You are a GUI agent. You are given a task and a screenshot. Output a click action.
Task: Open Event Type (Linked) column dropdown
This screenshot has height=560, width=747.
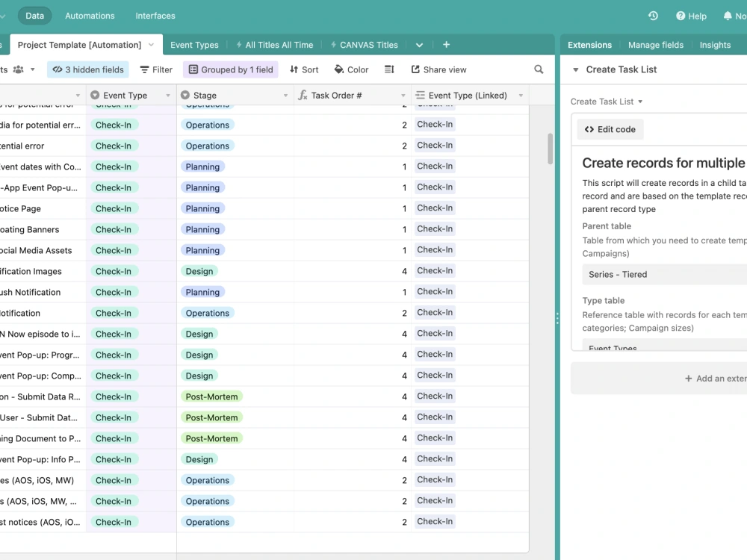(521, 96)
